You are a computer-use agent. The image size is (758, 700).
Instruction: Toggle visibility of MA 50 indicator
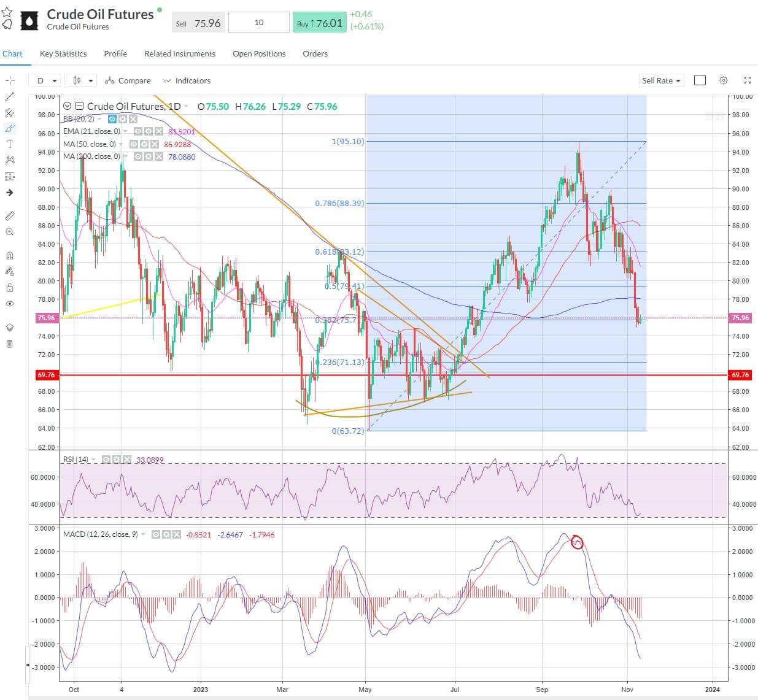134,144
